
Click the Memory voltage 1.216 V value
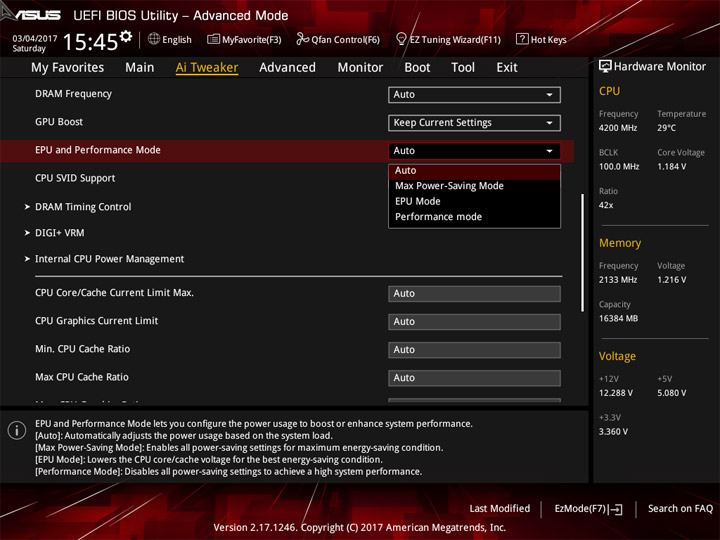tap(671, 280)
